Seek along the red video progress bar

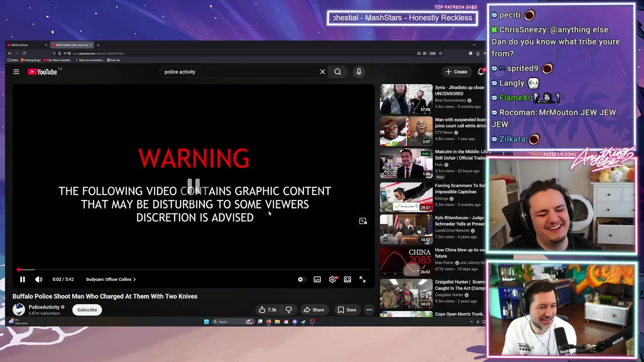(194, 270)
